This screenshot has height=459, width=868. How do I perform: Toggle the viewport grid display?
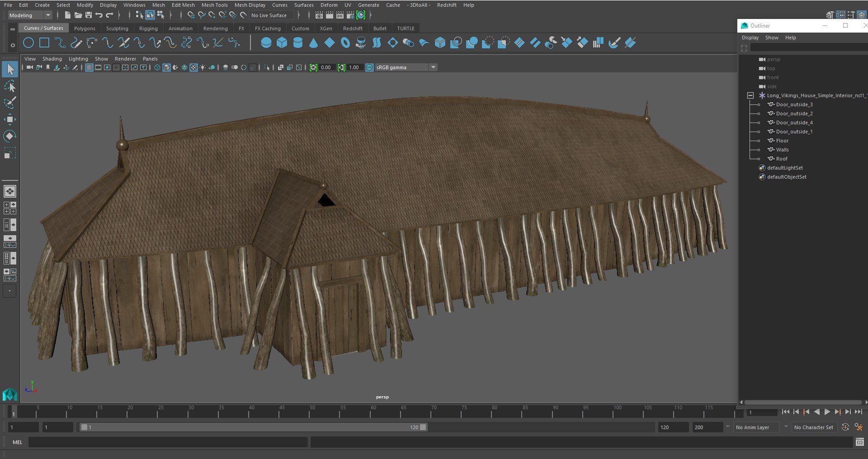pyautogui.click(x=89, y=67)
